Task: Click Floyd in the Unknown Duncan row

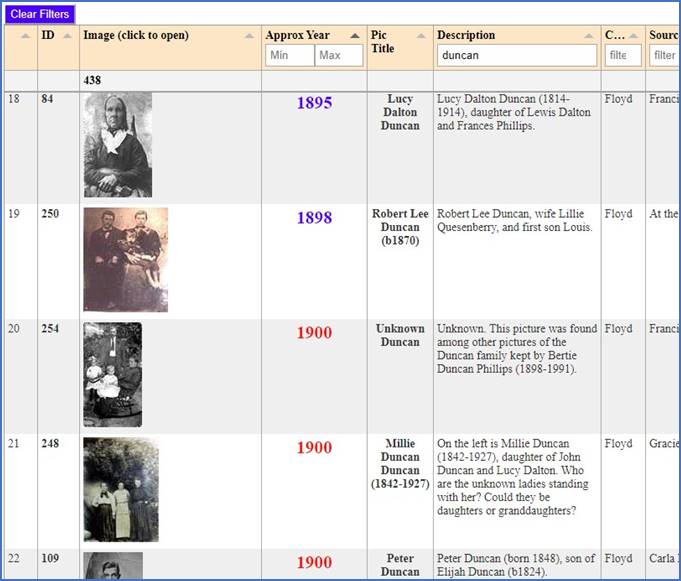Action: pos(618,329)
